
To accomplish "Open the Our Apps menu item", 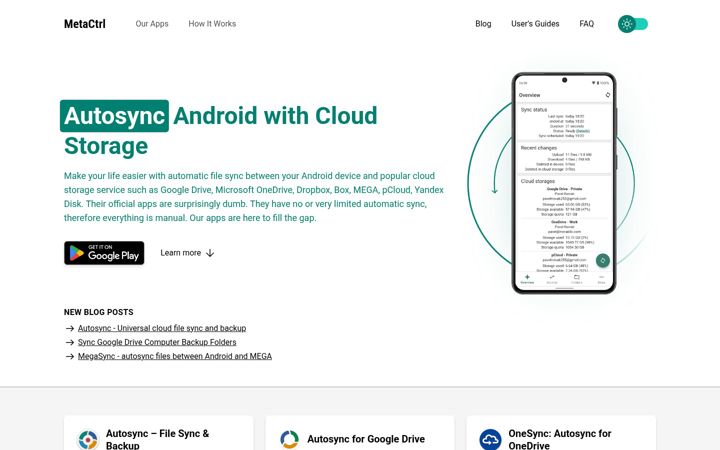I will [x=152, y=24].
